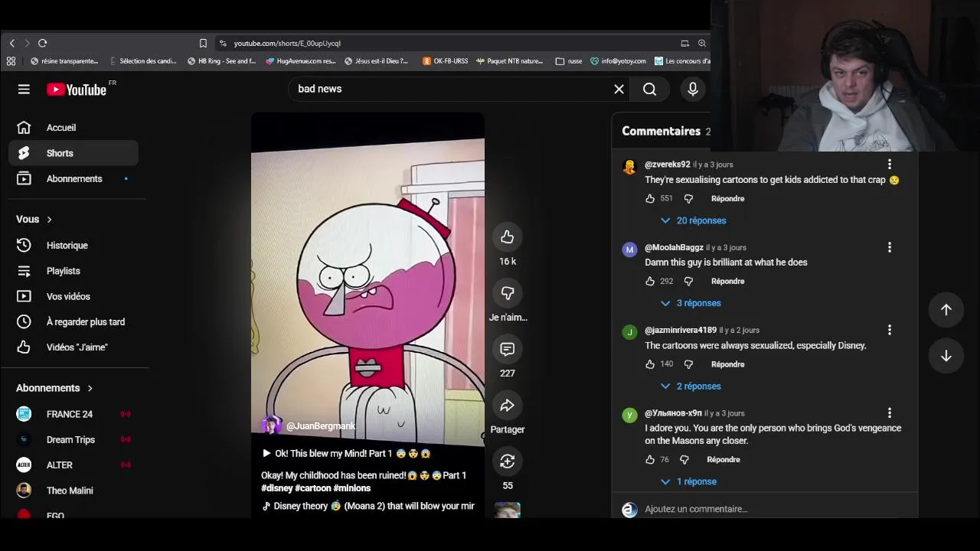Reply to jazminrivera4189 via Répondre
The image size is (980, 551).
[727, 364]
